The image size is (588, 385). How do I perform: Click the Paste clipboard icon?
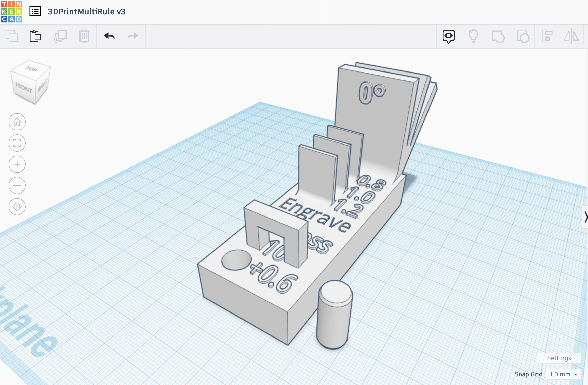click(35, 36)
